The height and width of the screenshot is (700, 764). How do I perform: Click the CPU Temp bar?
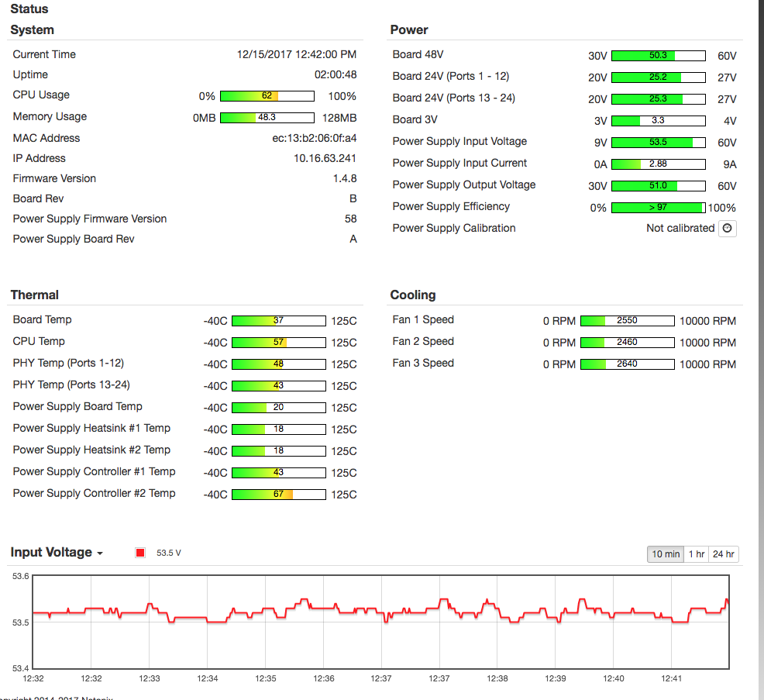point(278,343)
